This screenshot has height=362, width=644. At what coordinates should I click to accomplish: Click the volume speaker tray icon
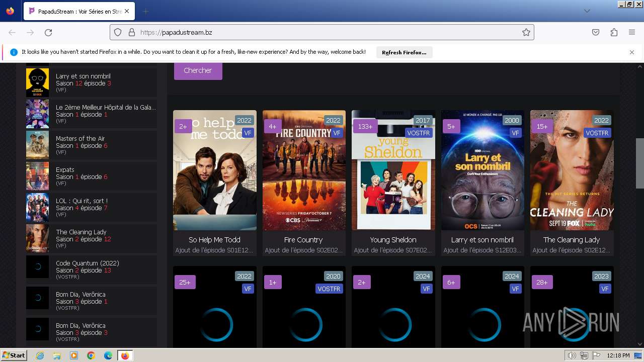pos(572,355)
